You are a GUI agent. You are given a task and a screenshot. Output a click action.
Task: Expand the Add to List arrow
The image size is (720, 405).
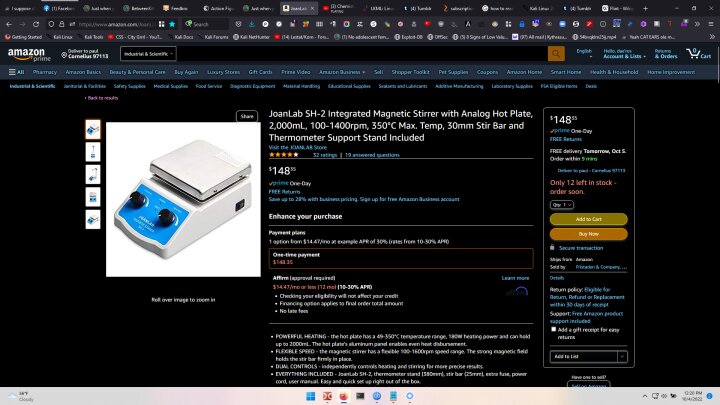(622, 356)
